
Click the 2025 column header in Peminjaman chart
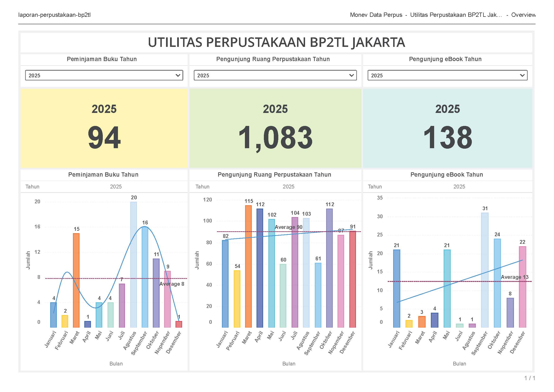pyautogui.click(x=116, y=187)
